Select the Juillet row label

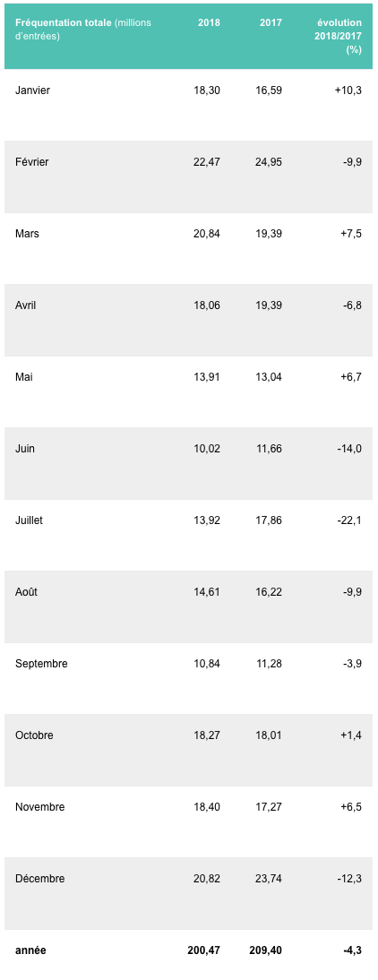(29, 520)
